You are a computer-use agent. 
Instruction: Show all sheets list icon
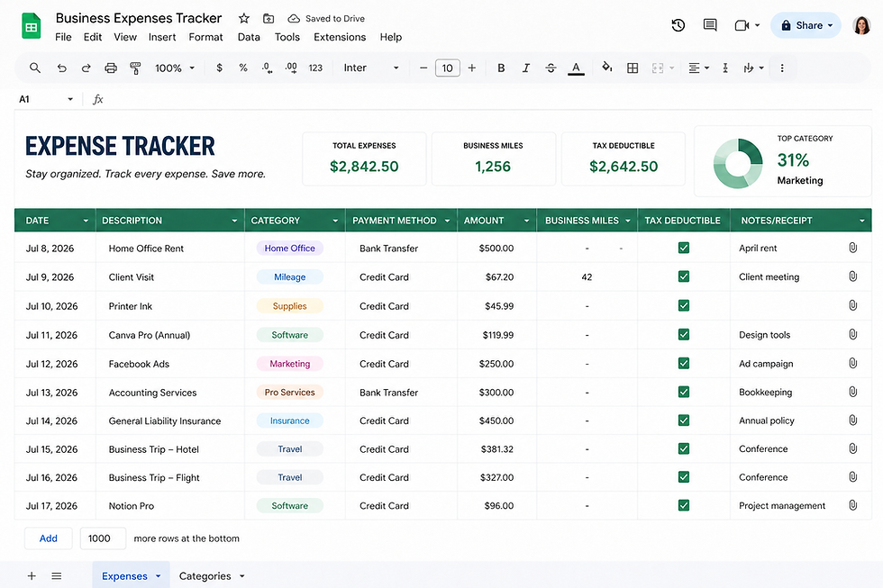pos(56,575)
